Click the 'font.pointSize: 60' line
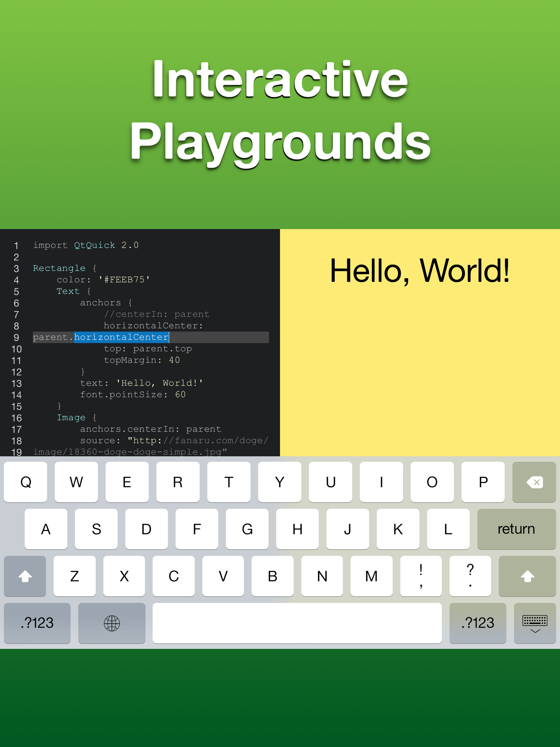The image size is (560, 747). click(133, 395)
